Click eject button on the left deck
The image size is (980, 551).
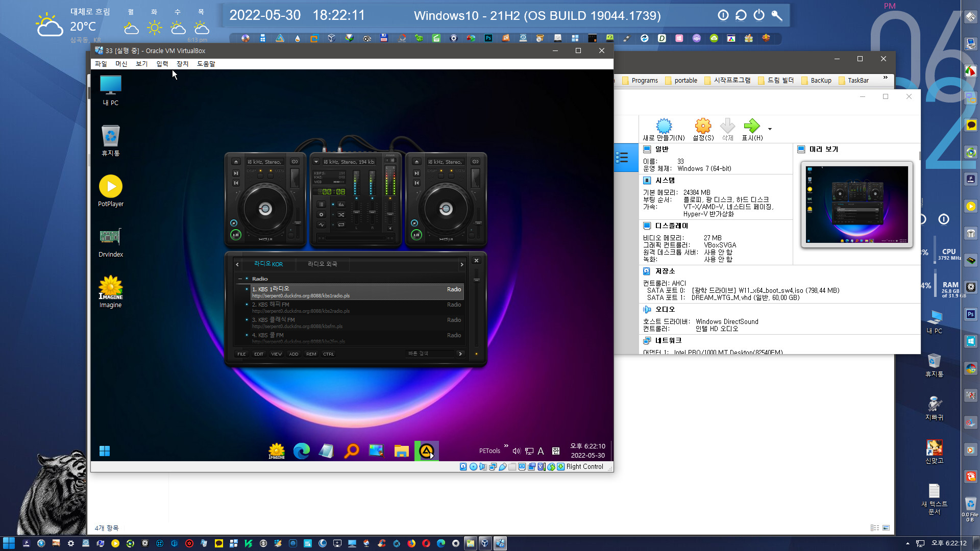click(236, 162)
